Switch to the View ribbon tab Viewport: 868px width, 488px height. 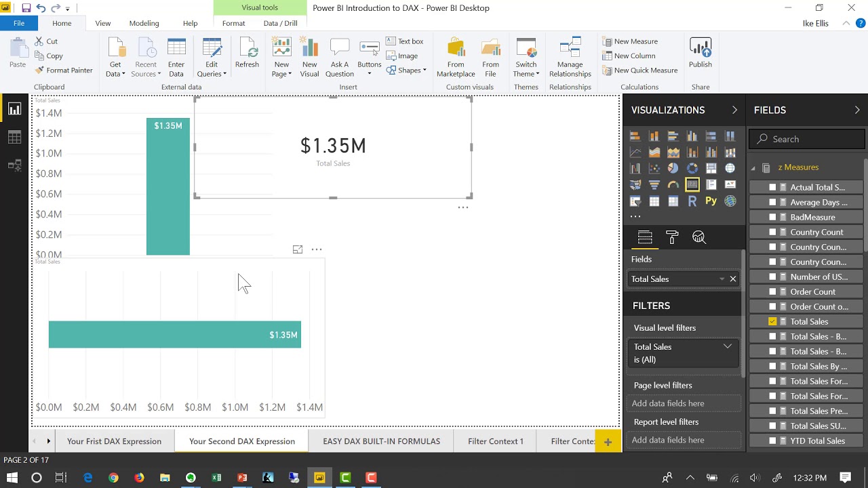tap(102, 23)
